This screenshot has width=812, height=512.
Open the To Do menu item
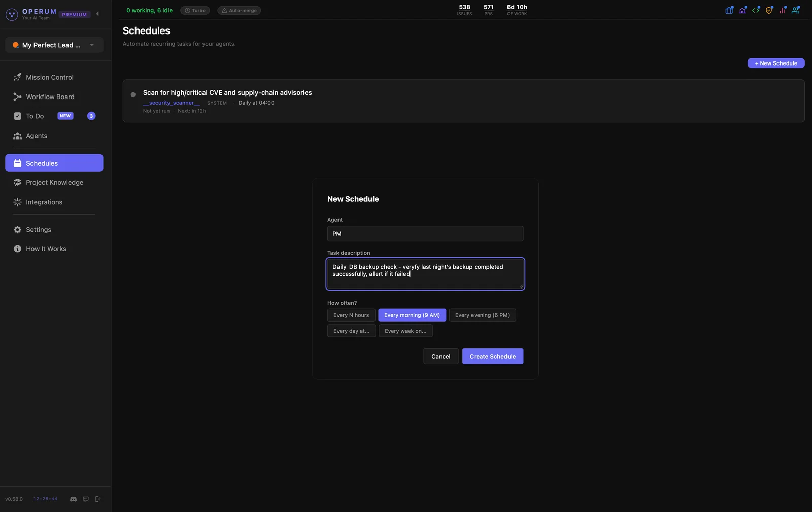tap(54, 116)
